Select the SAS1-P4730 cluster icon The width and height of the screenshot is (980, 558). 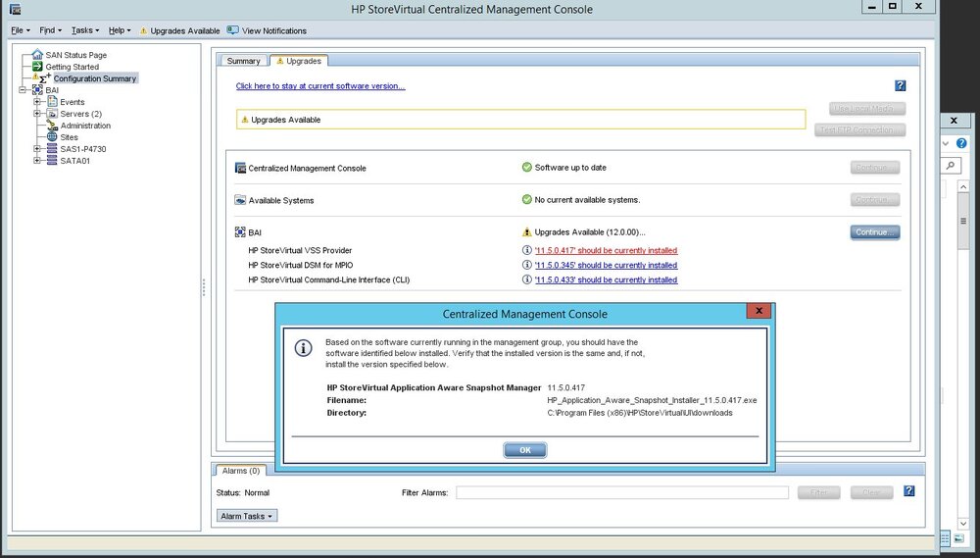pos(53,149)
